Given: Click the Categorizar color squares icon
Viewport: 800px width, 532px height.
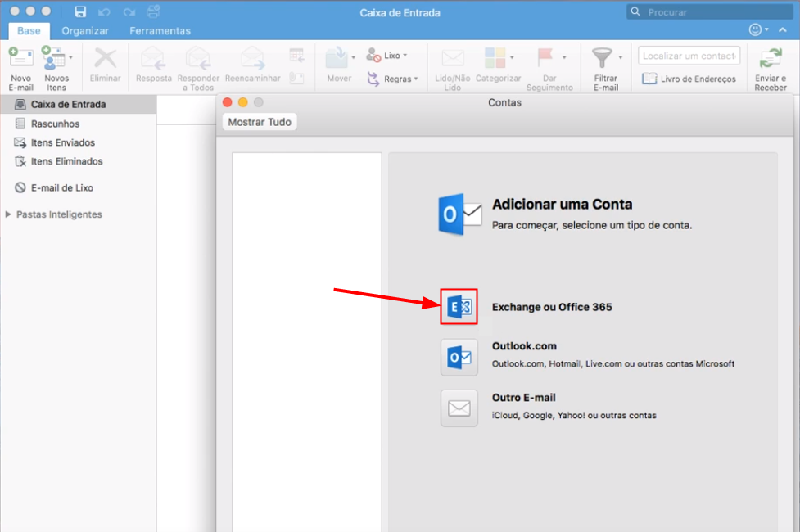Looking at the screenshot, I should (x=495, y=57).
